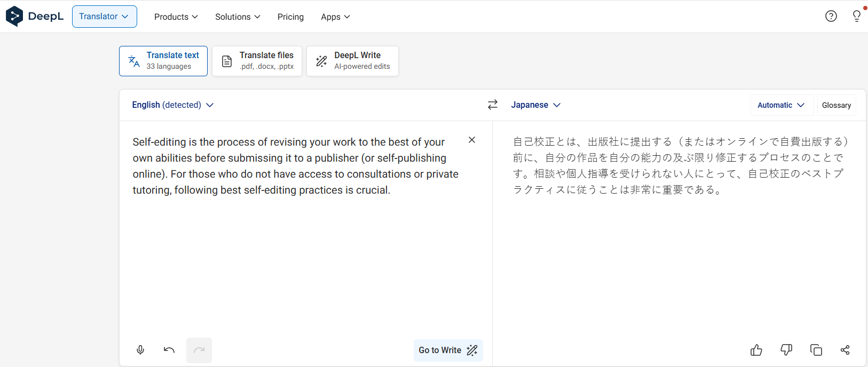Viewport: 868px width, 367px height.
Task: Give the translation a thumbs down
Action: [786, 350]
